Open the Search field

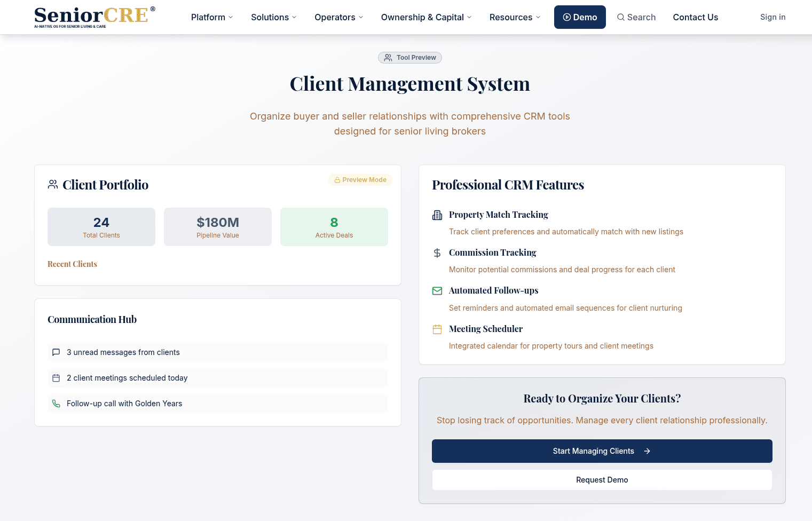(x=636, y=17)
